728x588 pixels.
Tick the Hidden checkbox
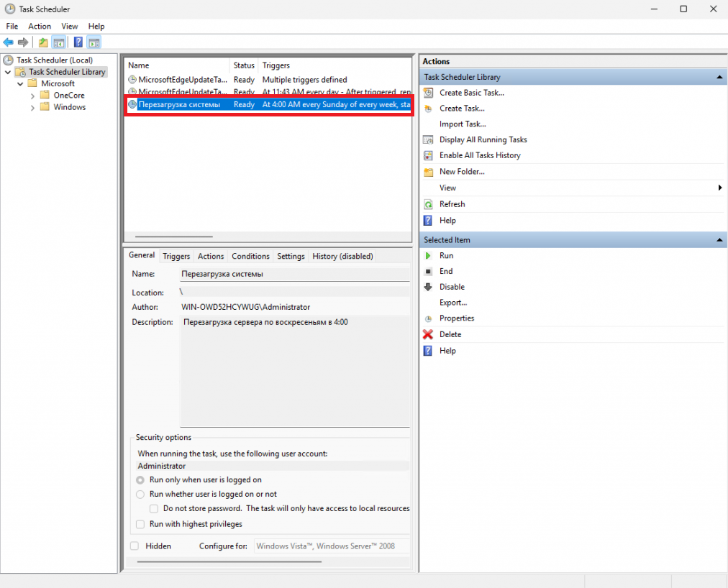click(135, 546)
